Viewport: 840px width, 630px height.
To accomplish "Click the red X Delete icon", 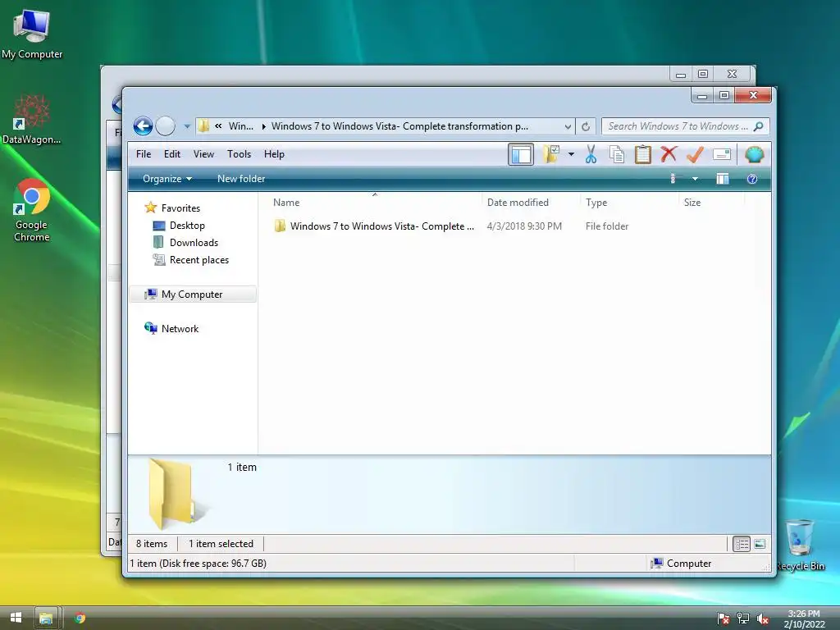I will click(x=669, y=154).
